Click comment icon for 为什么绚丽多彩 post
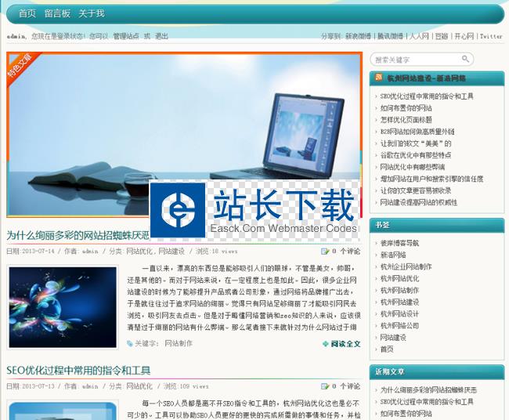 325,252
